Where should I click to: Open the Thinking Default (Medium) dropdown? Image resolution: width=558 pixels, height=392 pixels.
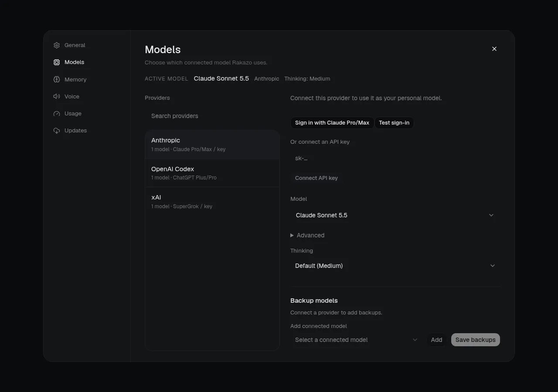[395, 266]
